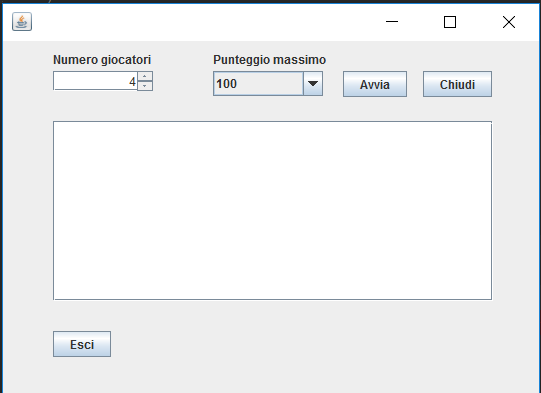Image resolution: width=541 pixels, height=393 pixels.
Task: Click the Java coffee cup window icon
Action: coord(22,22)
